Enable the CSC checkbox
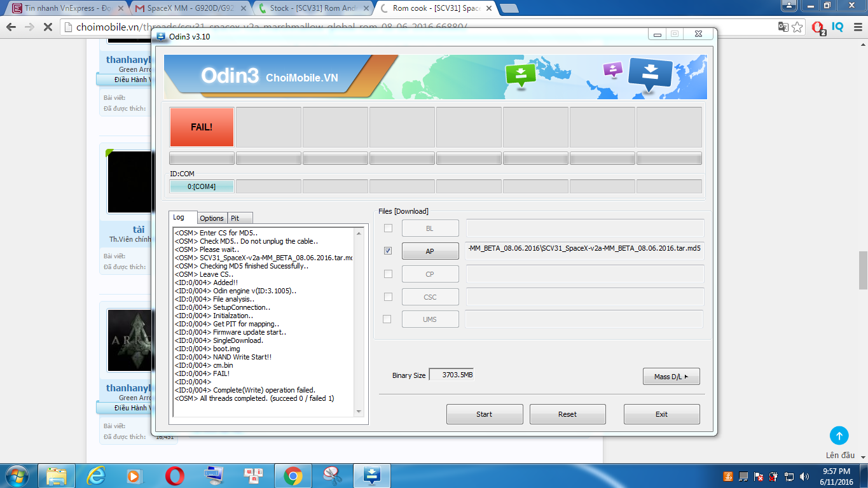This screenshot has width=868, height=488. pos(388,296)
